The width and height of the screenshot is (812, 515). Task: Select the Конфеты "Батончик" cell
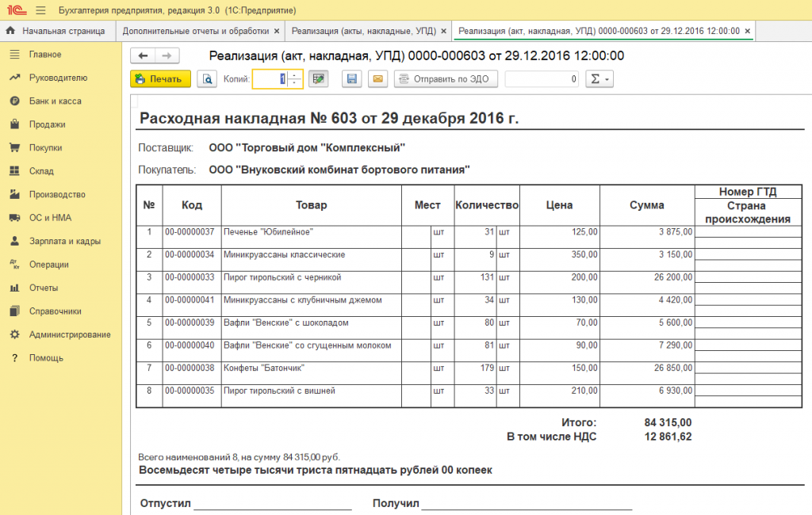click(x=311, y=373)
